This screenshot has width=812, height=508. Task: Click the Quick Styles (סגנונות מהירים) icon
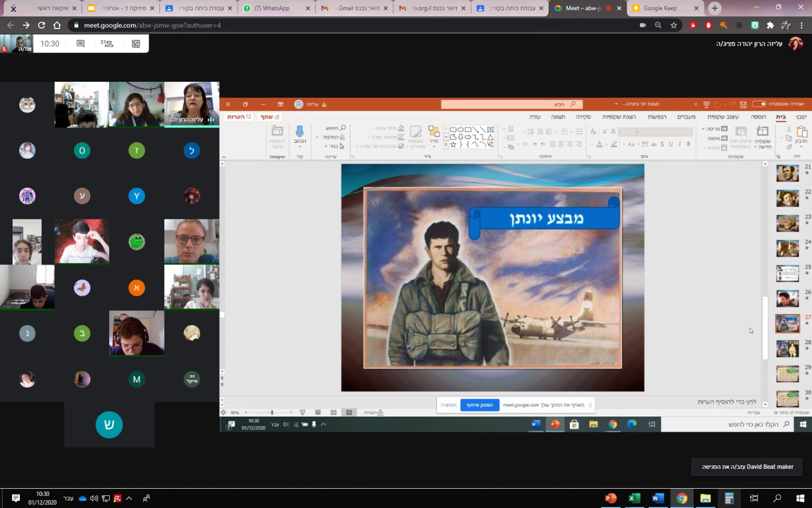(x=416, y=132)
